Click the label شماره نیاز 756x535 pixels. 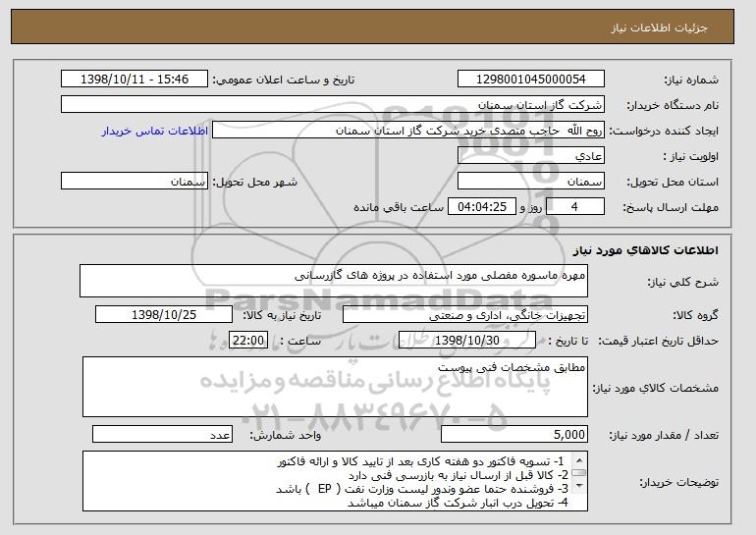click(x=691, y=80)
